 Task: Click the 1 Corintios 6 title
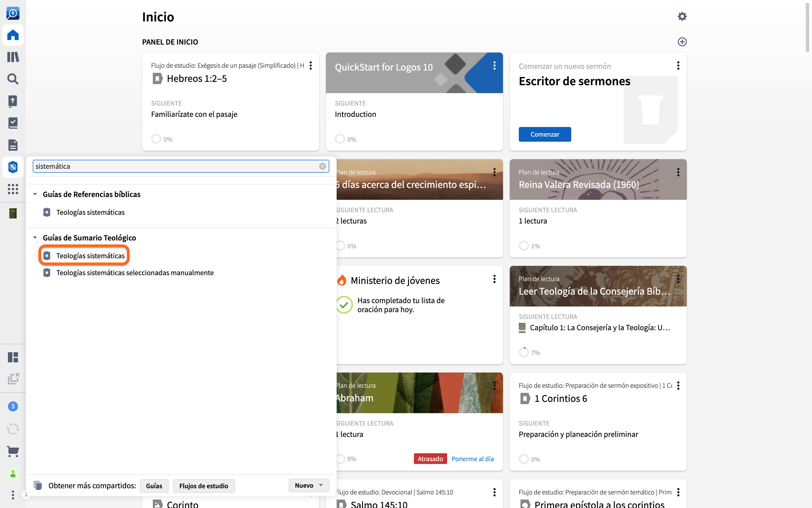[561, 398]
